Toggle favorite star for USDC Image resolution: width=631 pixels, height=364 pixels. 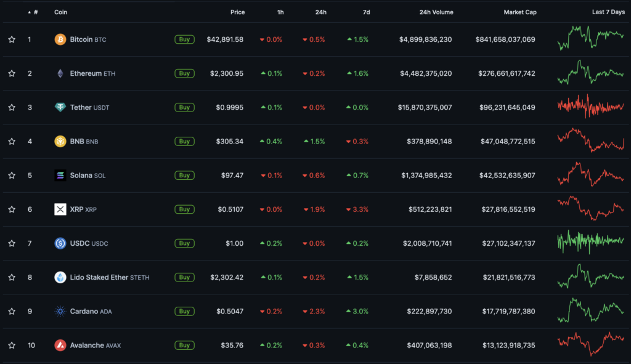[12, 243]
